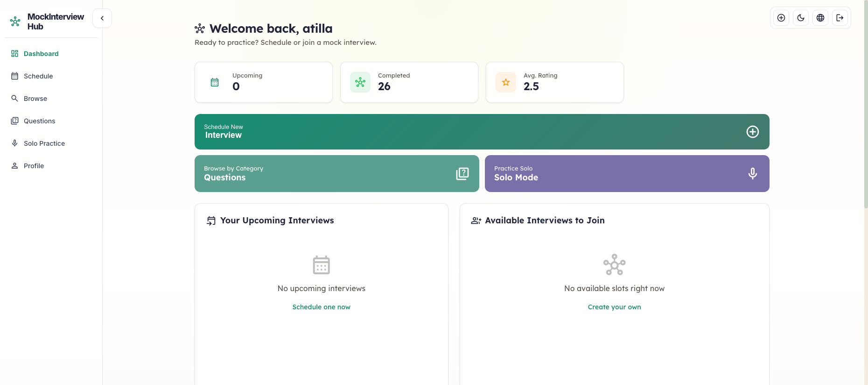
Task: Click the MockInterview Hub logo icon
Action: point(15,21)
